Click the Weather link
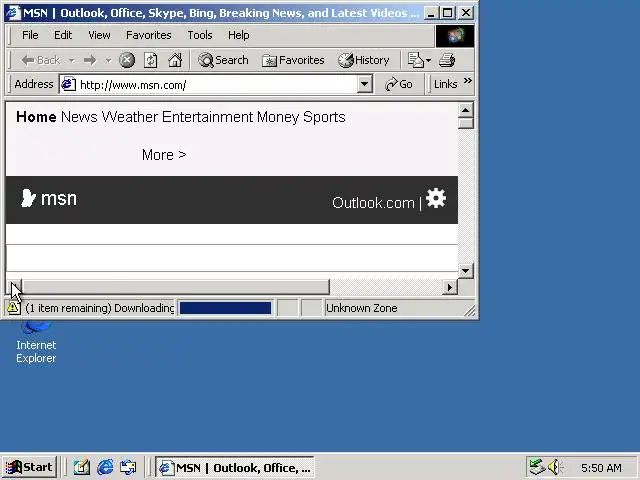Viewport: 640px width, 480px height. click(x=129, y=117)
